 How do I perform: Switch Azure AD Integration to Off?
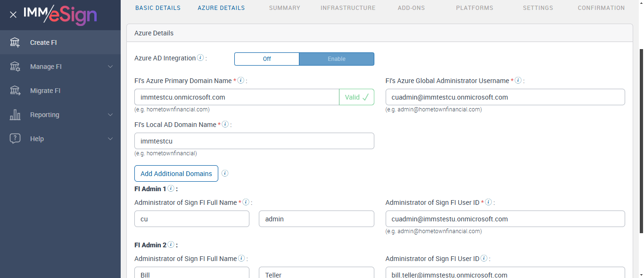(x=267, y=59)
